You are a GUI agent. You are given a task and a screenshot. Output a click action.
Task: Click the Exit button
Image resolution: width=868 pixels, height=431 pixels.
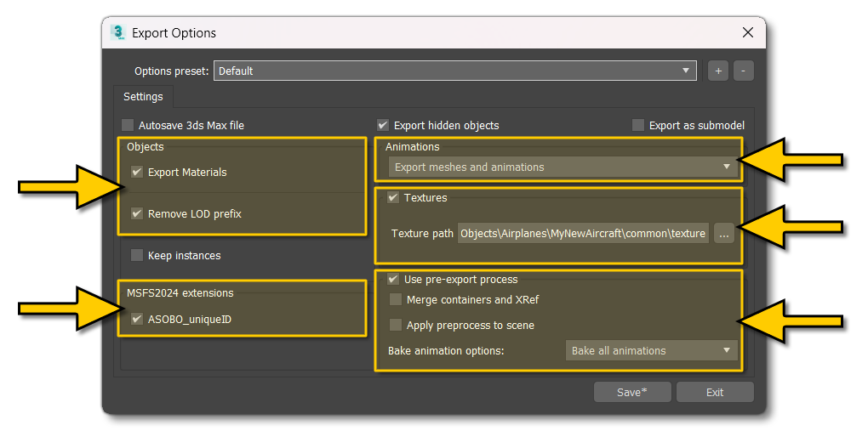click(715, 392)
